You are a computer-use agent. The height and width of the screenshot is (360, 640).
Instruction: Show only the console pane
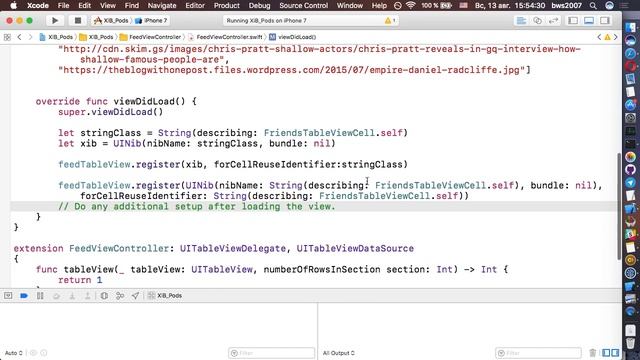615,353
